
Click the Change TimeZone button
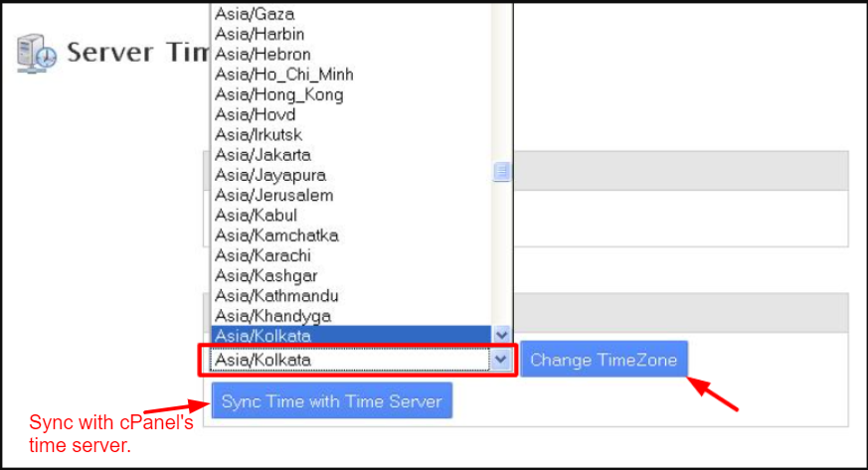[x=604, y=360]
